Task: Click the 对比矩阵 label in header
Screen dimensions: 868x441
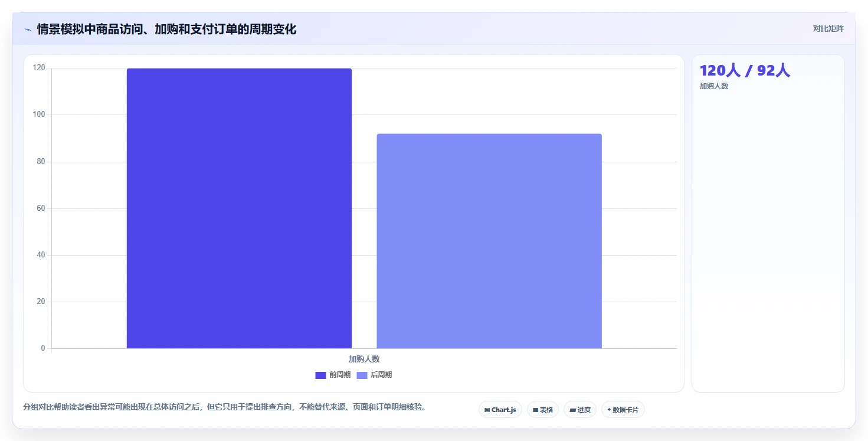Action: [828, 28]
